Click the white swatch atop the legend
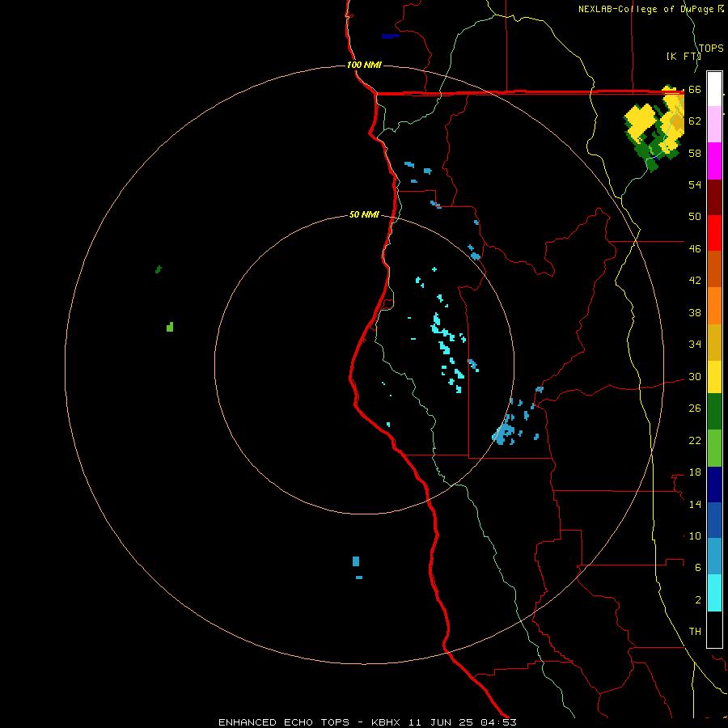Screen dimensions: 728x728 (x=714, y=89)
